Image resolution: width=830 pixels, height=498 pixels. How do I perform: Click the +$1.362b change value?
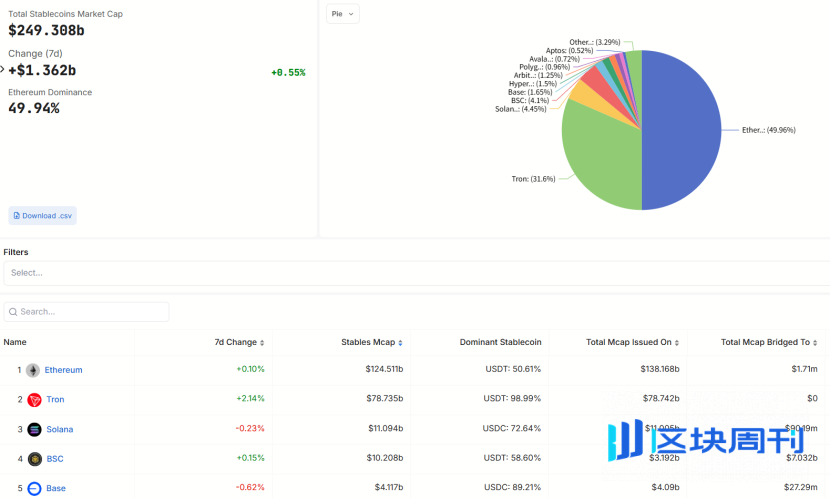pyautogui.click(x=42, y=70)
